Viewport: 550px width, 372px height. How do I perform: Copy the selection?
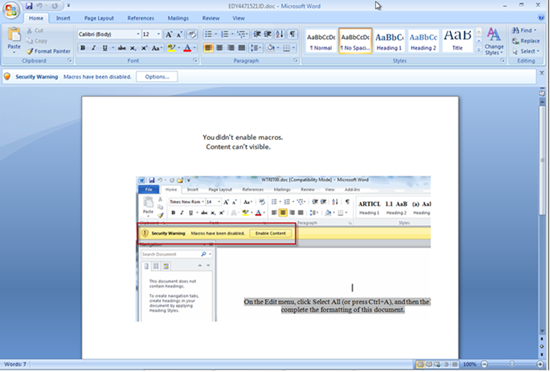click(37, 41)
